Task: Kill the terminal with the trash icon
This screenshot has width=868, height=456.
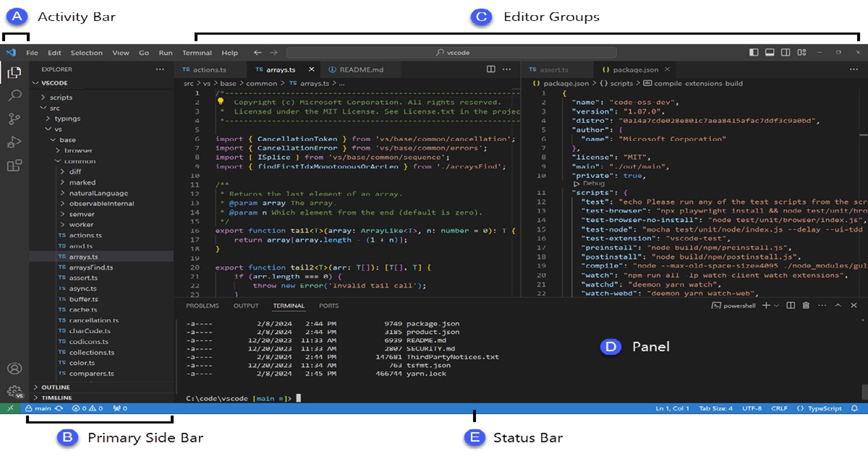Action: click(806, 305)
